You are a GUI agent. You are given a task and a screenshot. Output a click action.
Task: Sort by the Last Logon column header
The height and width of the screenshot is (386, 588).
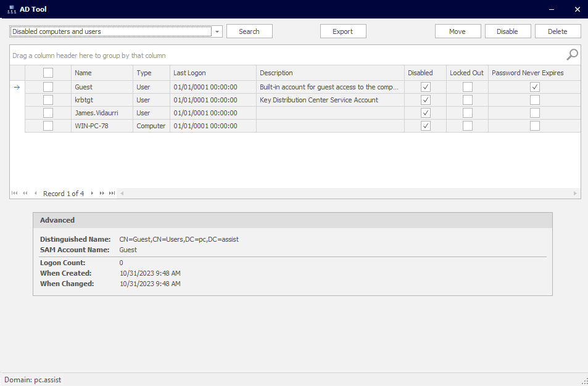pyautogui.click(x=213, y=73)
